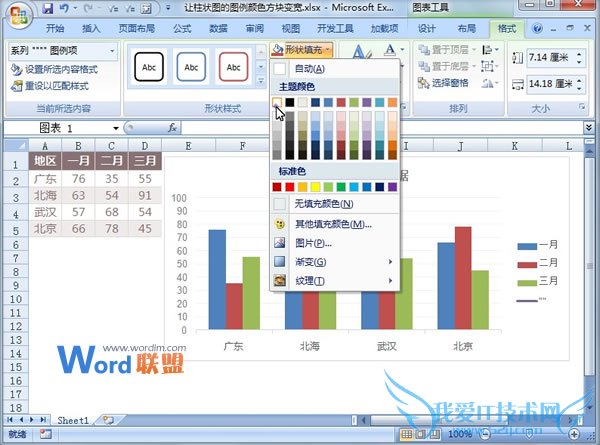600x445 pixels.
Task: Apply the blue outlined Abc shape style
Action: (x=191, y=67)
